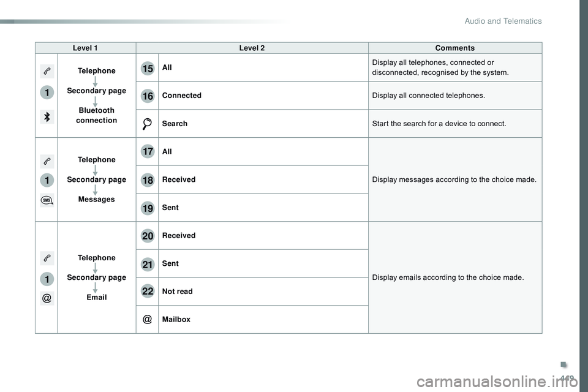Click the SMS messages icon
588x392 pixels.
pos(47,200)
